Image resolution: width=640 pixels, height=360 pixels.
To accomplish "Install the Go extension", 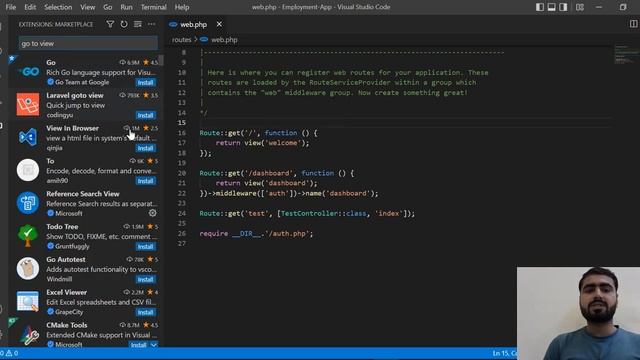I will pyautogui.click(x=145, y=82).
